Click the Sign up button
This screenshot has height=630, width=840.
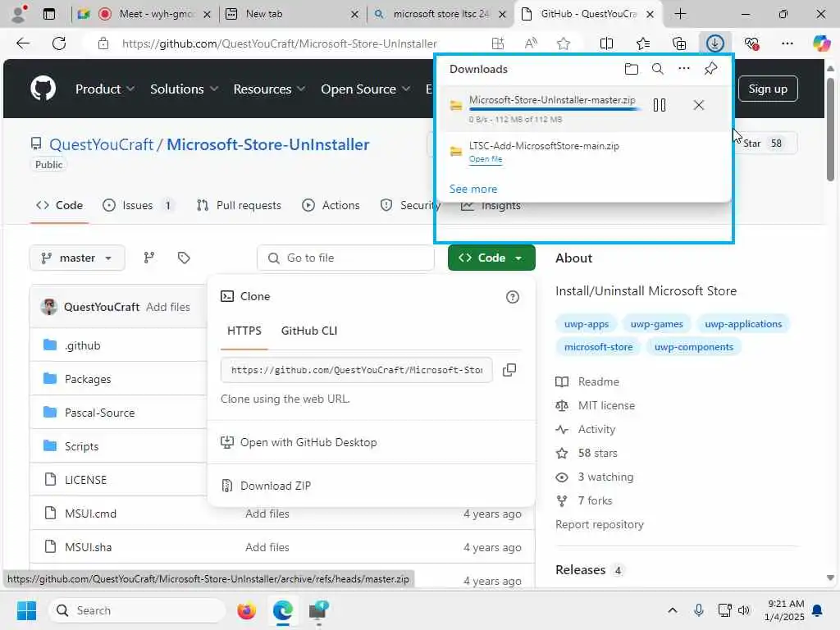[x=768, y=89]
